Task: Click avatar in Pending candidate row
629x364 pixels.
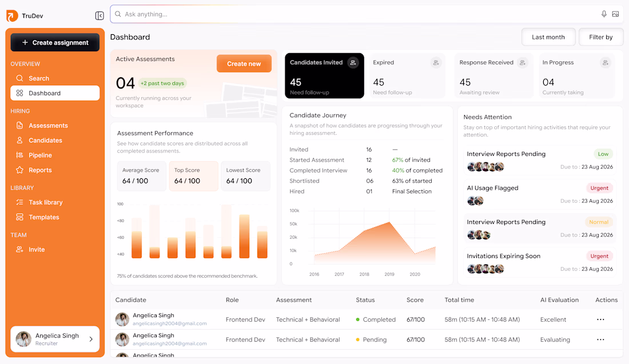Action: pos(122,339)
